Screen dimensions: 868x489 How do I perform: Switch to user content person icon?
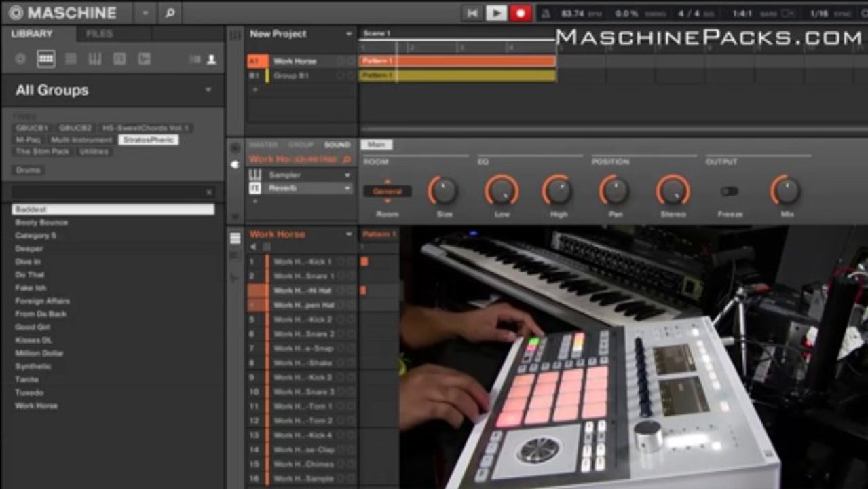pos(212,59)
